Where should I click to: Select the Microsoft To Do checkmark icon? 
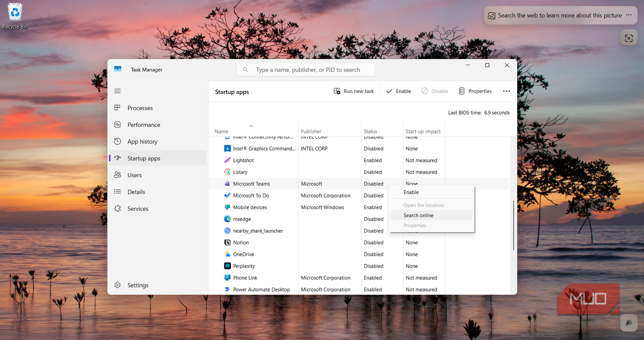pyautogui.click(x=227, y=195)
